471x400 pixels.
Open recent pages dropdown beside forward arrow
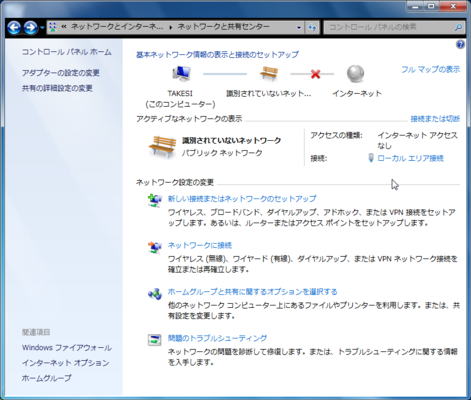click(42, 28)
